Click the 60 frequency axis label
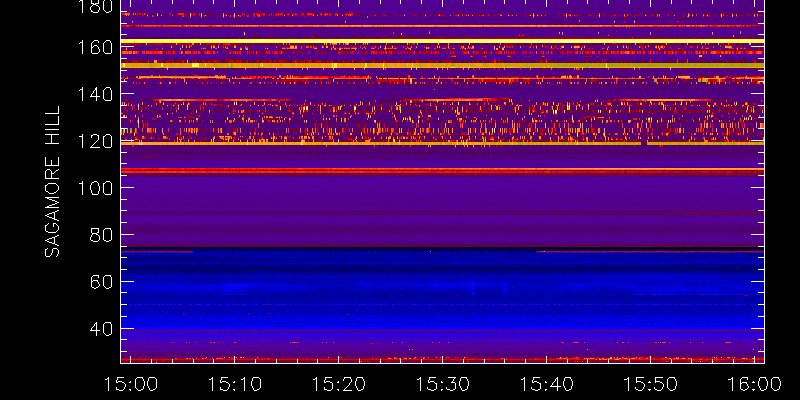Viewport: 800px width, 400px height. (101, 282)
